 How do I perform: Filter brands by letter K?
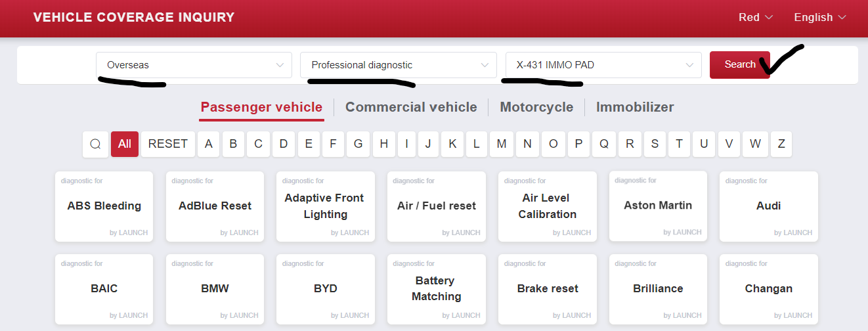[452, 144]
